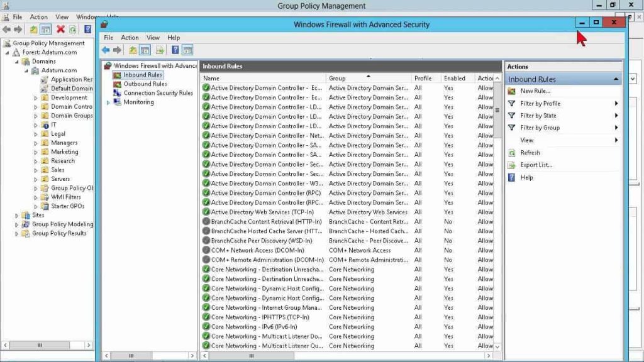644x362 pixels.
Task: Click GPM tree horizontal scrollbar right arrow
Action: click(x=89, y=345)
